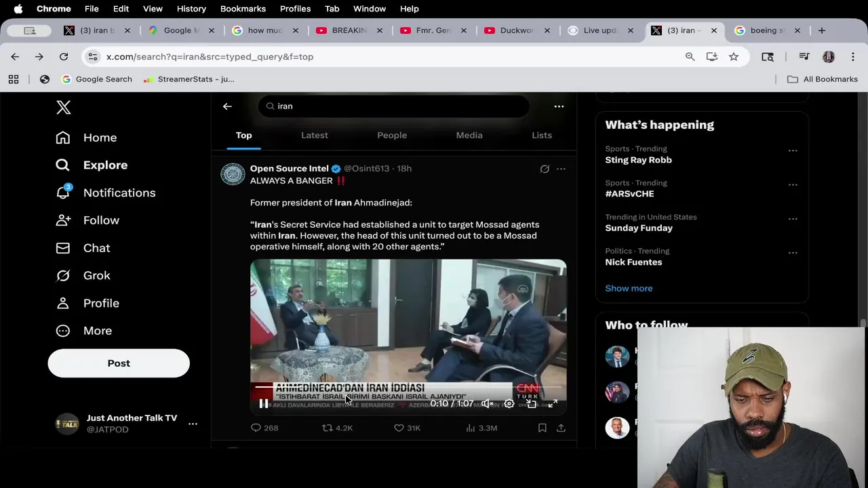Click the @Osint613 handle
Viewport: 868px width, 488px height.
click(x=366, y=168)
